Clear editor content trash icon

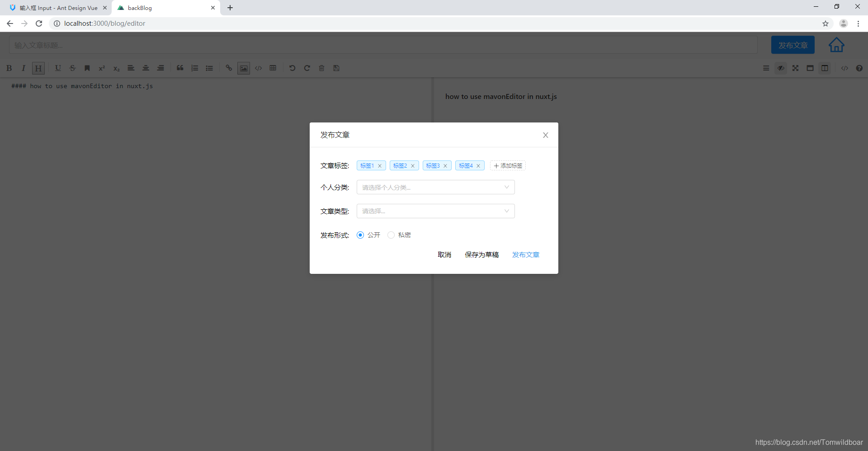point(321,68)
